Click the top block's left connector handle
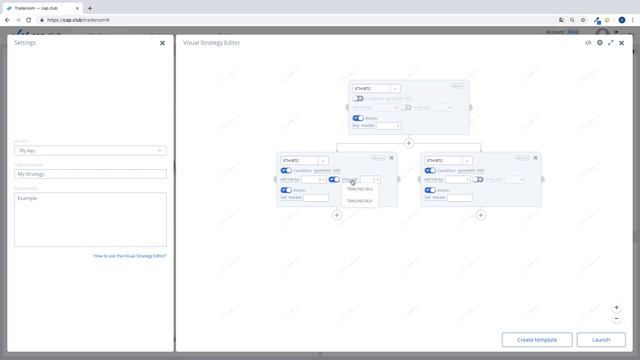This screenshot has height=360, width=640. pyautogui.click(x=347, y=107)
